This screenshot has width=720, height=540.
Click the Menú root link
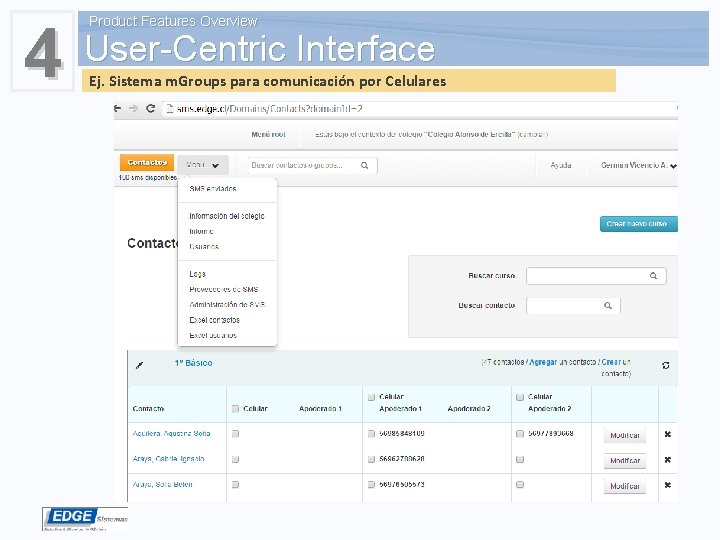(x=268, y=135)
